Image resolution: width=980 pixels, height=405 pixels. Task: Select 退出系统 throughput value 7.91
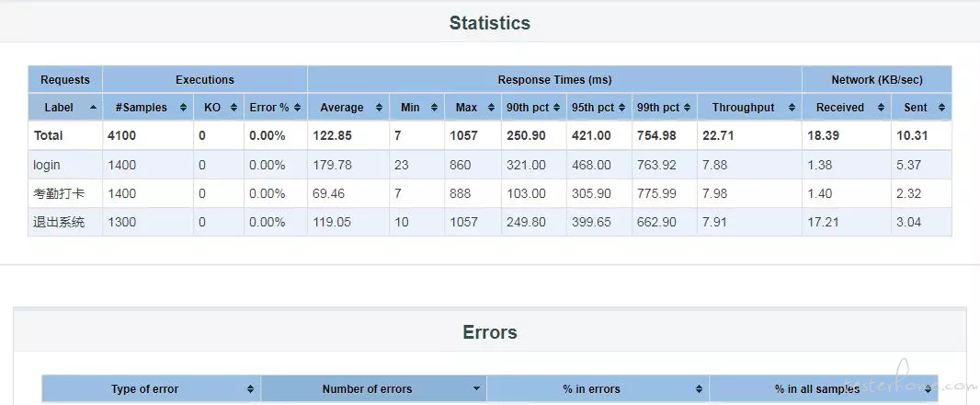click(715, 222)
